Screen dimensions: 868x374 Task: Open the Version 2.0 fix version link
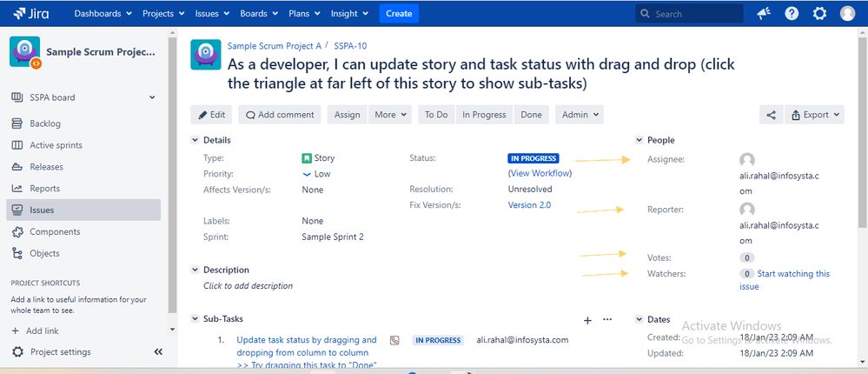pyautogui.click(x=529, y=204)
